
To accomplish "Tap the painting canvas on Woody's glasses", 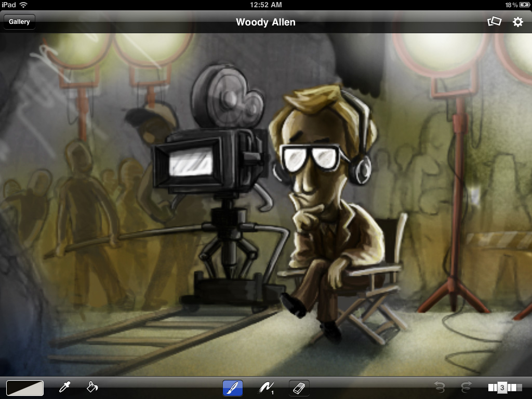I will pyautogui.click(x=310, y=158).
